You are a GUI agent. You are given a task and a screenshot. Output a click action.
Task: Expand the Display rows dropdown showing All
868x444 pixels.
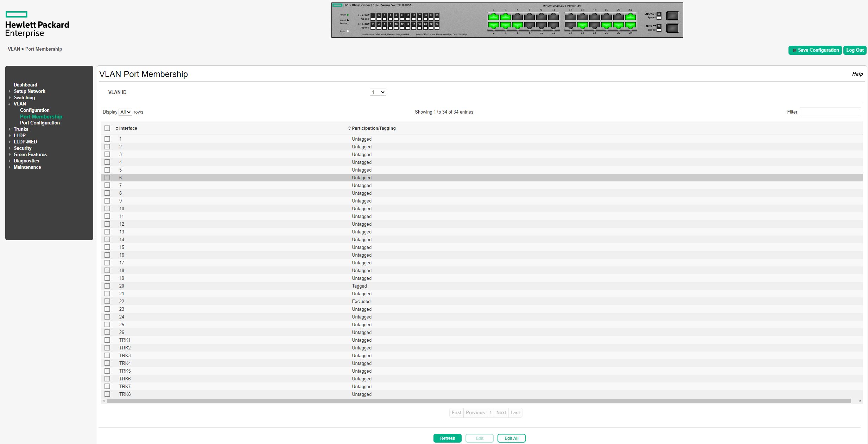pyautogui.click(x=125, y=111)
